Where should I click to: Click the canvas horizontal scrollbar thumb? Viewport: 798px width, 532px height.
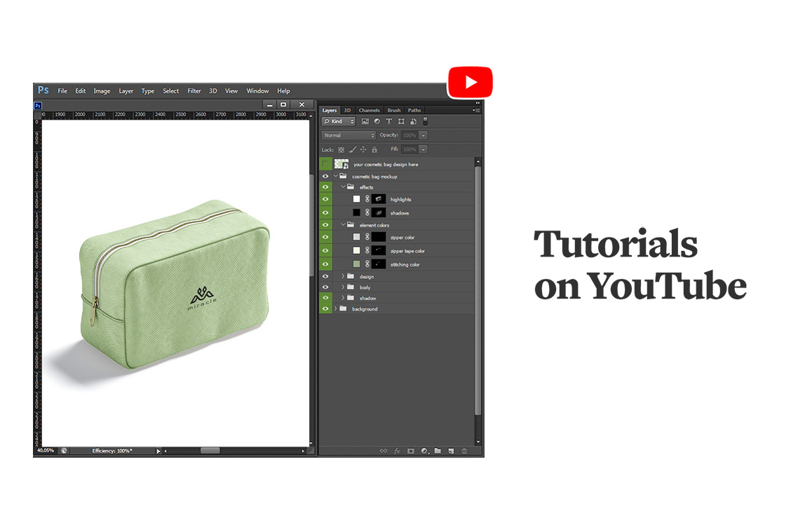pos(210,451)
